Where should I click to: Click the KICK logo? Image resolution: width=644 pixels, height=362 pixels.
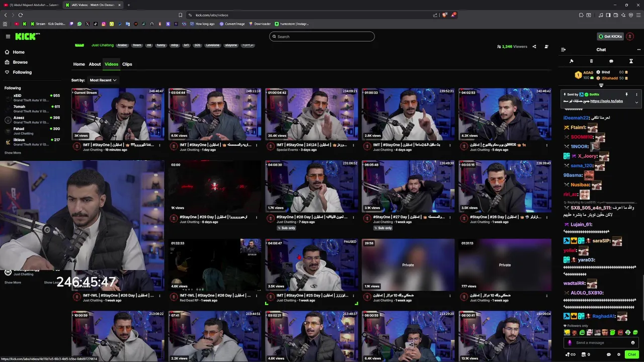coord(27,36)
